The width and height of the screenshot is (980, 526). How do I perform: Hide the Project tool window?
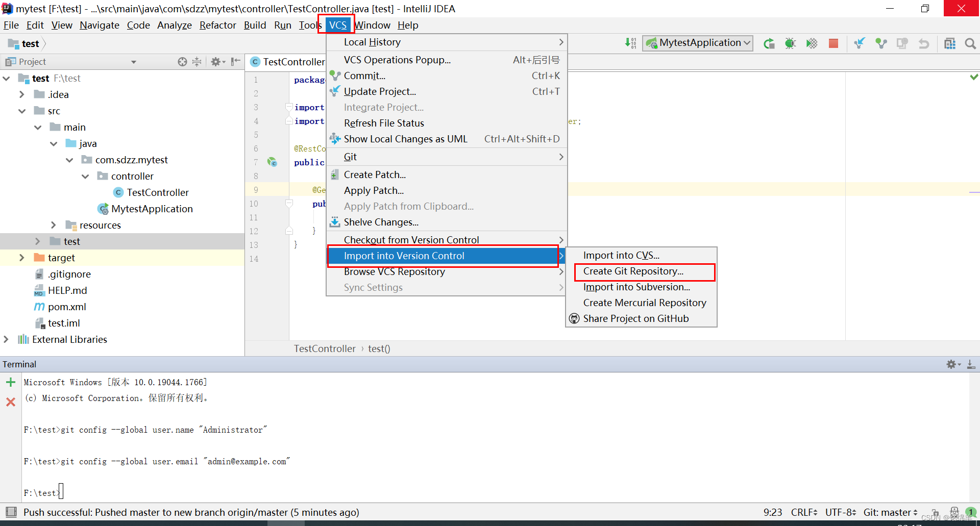click(x=235, y=62)
